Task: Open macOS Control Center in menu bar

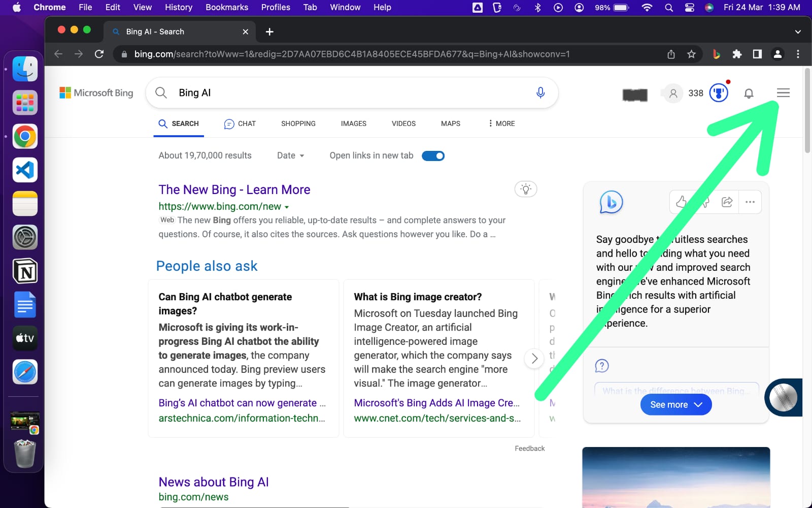Action: point(689,7)
